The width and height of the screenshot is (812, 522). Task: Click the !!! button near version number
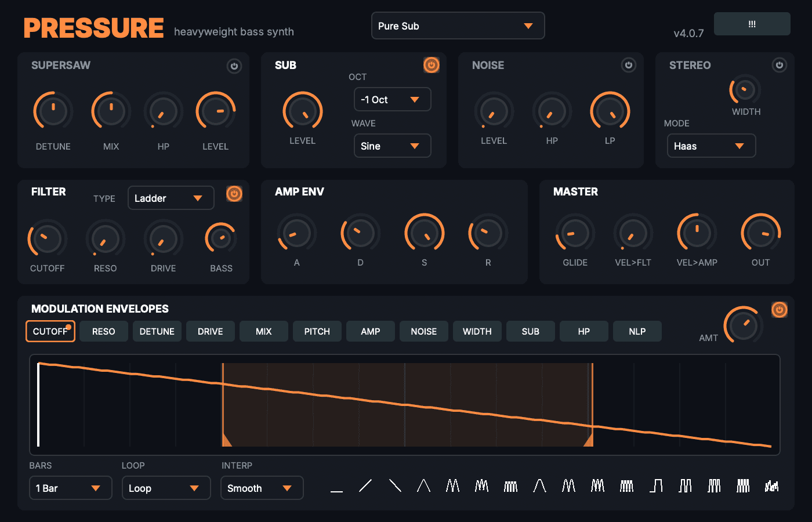pos(752,24)
